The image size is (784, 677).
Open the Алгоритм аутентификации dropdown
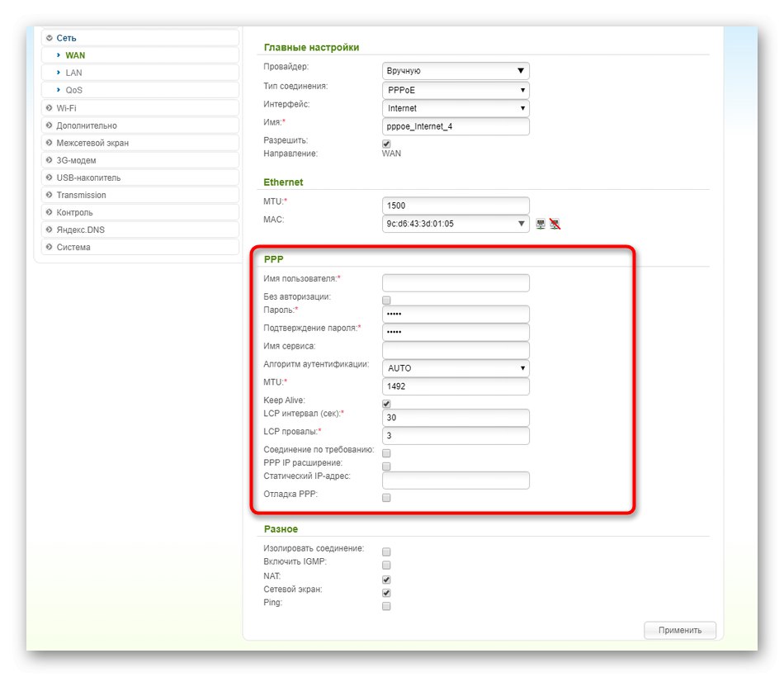456,368
